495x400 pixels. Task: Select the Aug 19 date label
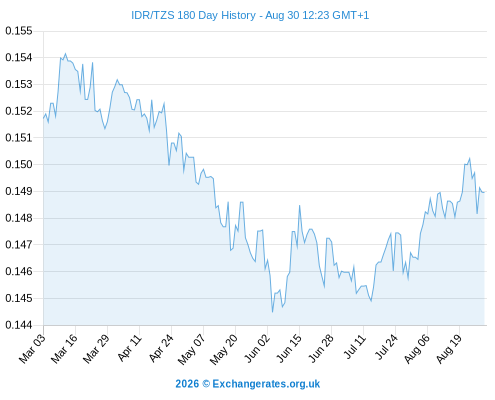(449, 349)
